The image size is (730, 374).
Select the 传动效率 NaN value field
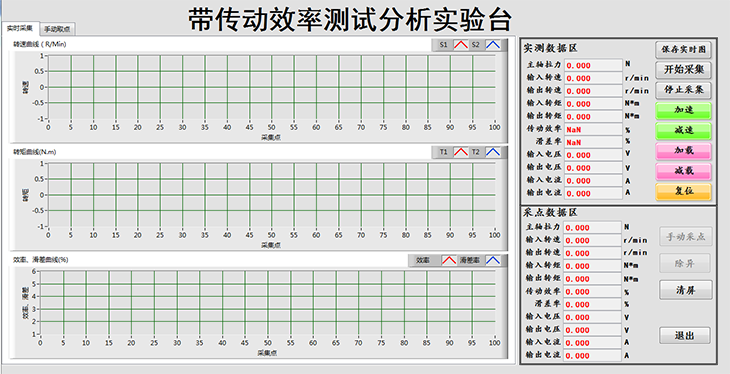pos(593,129)
